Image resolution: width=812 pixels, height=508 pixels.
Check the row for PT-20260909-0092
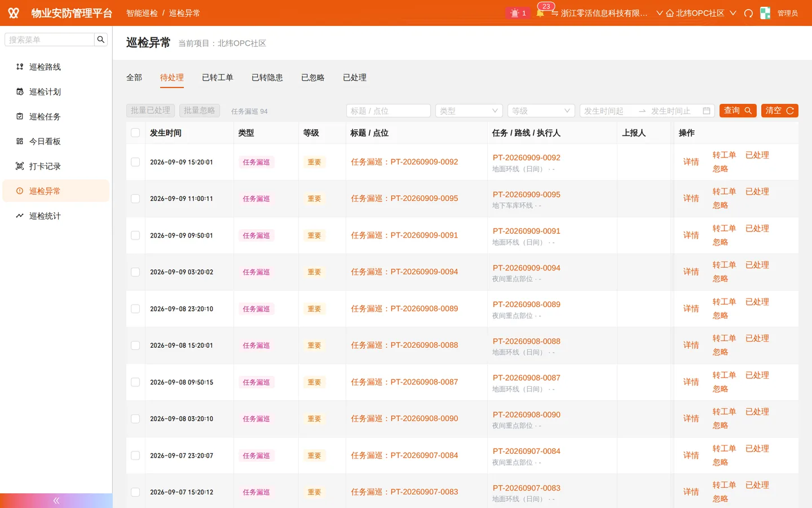tap(135, 162)
